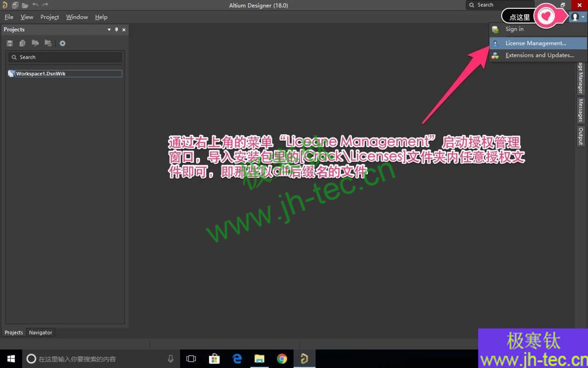
Task: Open the Project menu
Action: tap(50, 17)
